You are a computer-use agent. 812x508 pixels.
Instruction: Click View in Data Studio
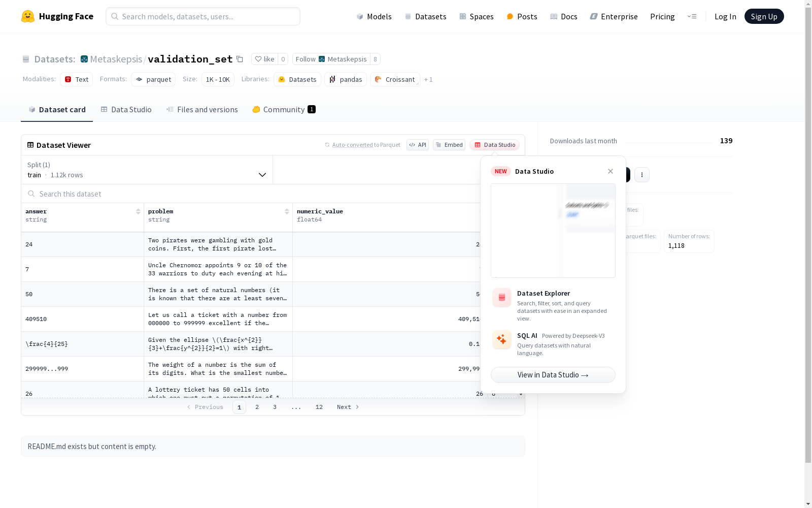pos(553,375)
